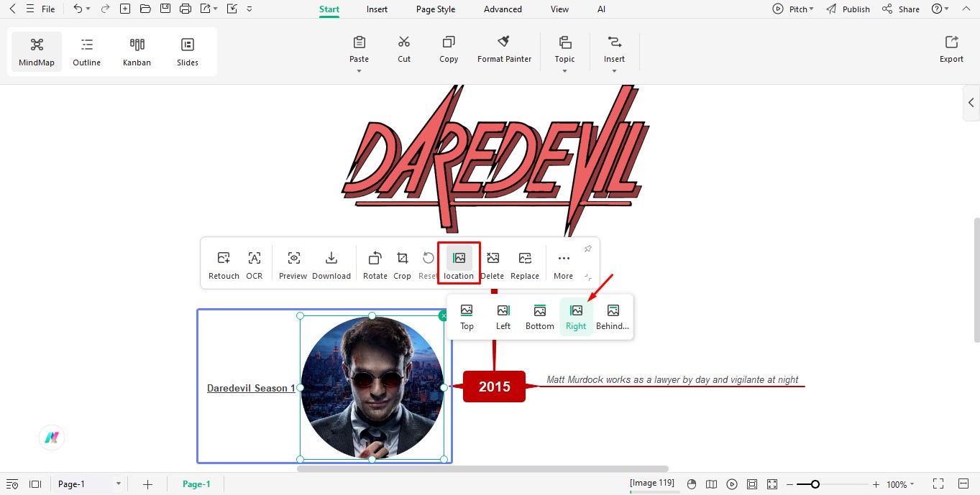Viewport: 980px width, 495px height.
Task: Copy the selected element
Action: 449,49
